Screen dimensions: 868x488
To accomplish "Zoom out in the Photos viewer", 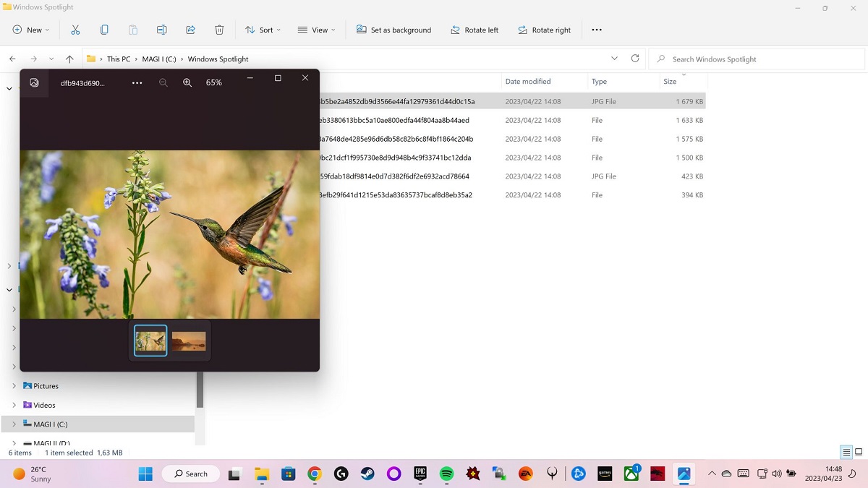I will (163, 82).
